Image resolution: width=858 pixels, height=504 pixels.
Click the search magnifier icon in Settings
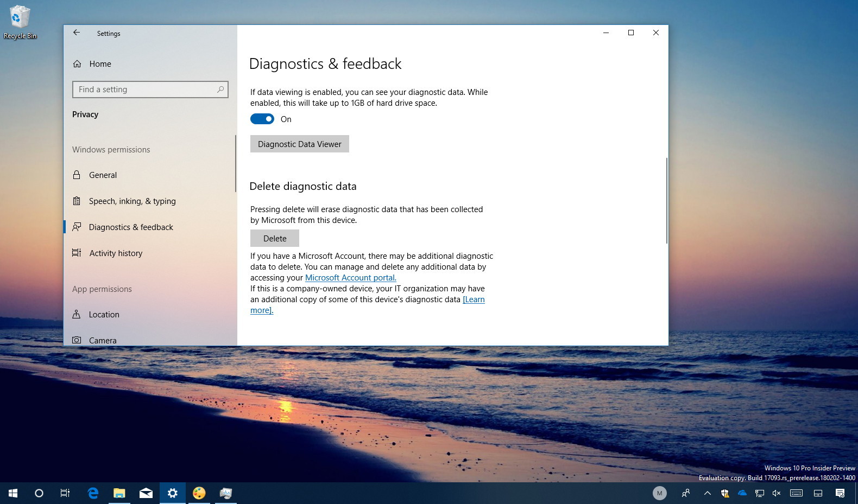tap(220, 90)
